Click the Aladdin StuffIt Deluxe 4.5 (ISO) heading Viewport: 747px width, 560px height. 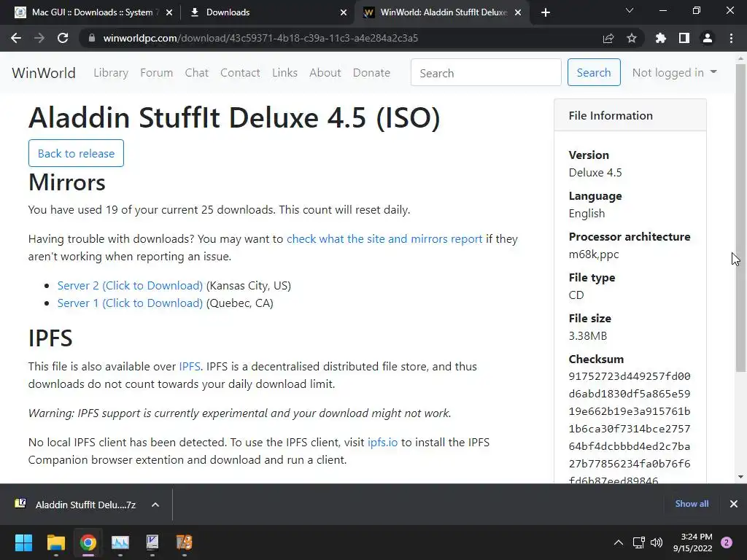tap(234, 117)
